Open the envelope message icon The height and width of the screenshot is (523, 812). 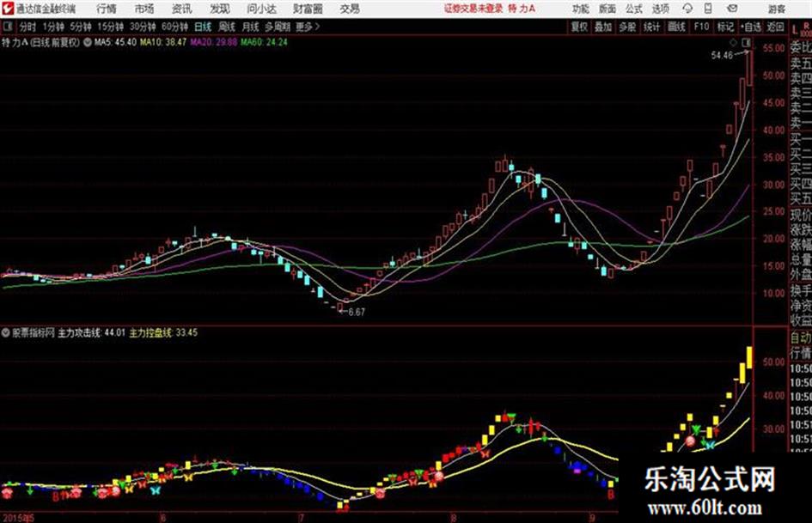tap(732, 9)
